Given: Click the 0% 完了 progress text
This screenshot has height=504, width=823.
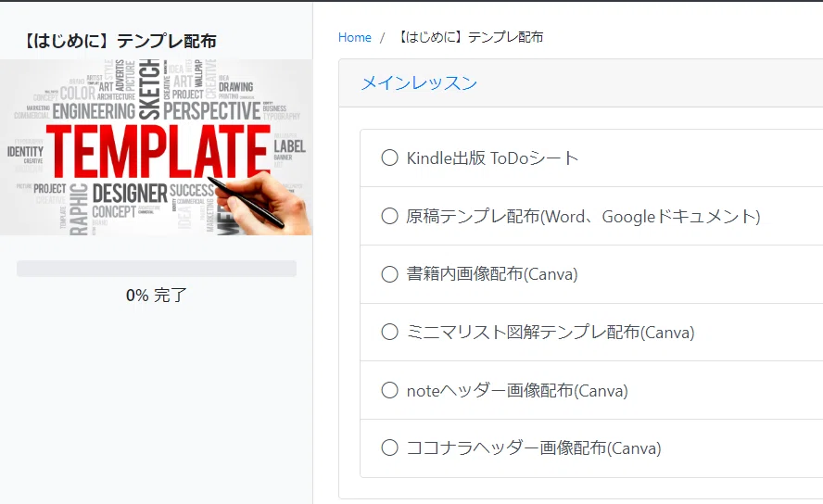Looking at the screenshot, I should pyautogui.click(x=157, y=296).
